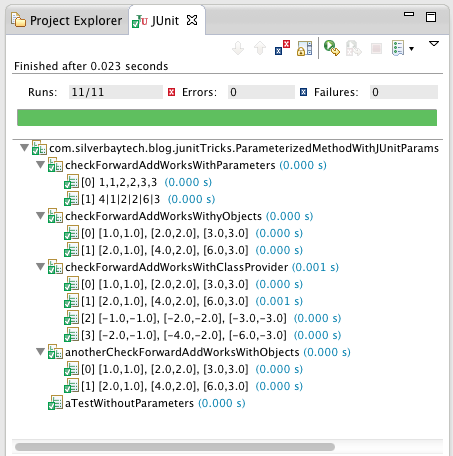Toggle Show Failures Only icon
This screenshot has width=453, height=456.
tap(282, 48)
